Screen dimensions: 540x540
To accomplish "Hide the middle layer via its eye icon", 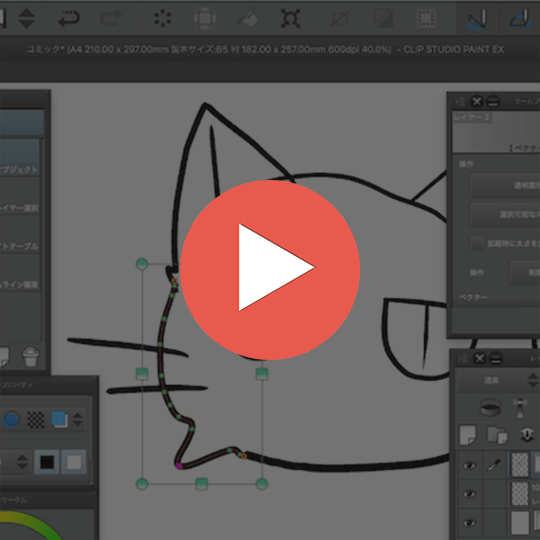I will click(469, 494).
